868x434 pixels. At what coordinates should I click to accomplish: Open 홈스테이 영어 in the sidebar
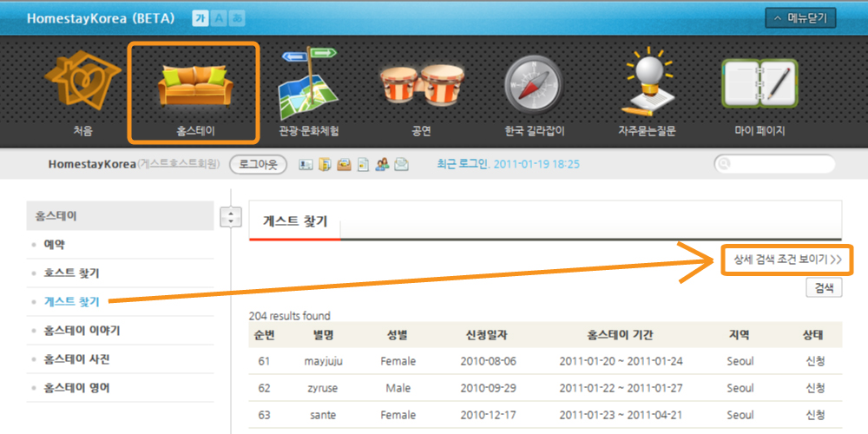tap(76, 387)
